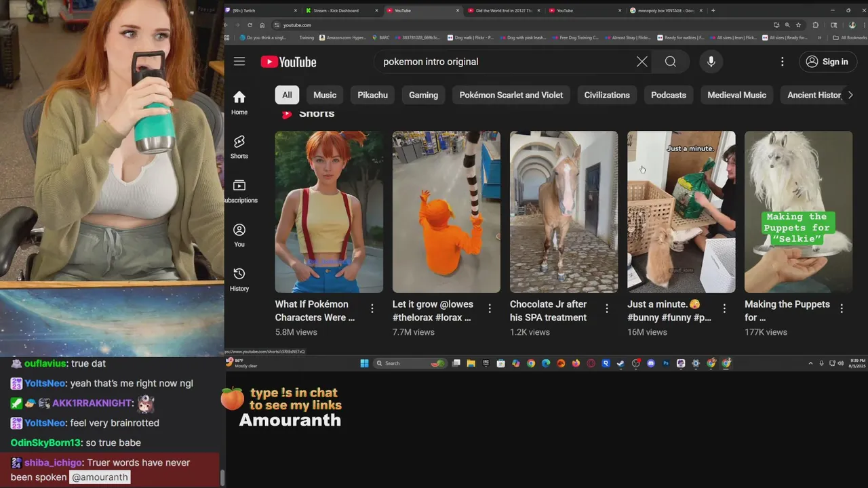Image resolution: width=868 pixels, height=488 pixels.
Task: Select the Pikachu filter chip
Action: point(373,95)
